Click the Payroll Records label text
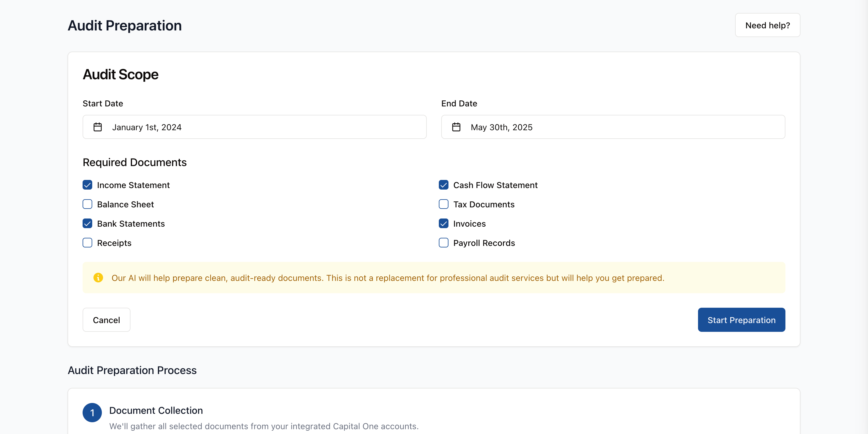Image resolution: width=868 pixels, height=434 pixels. point(484,243)
